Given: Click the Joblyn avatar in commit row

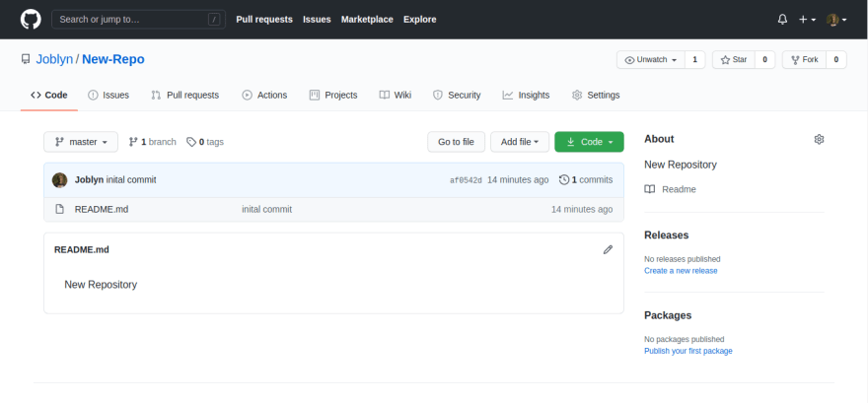Looking at the screenshot, I should pyautogui.click(x=60, y=180).
